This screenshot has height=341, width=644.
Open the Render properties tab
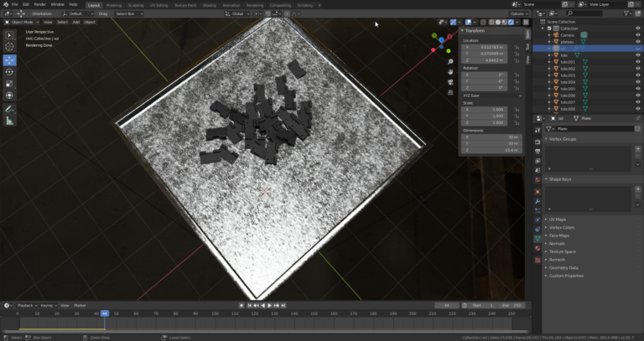pos(538,142)
